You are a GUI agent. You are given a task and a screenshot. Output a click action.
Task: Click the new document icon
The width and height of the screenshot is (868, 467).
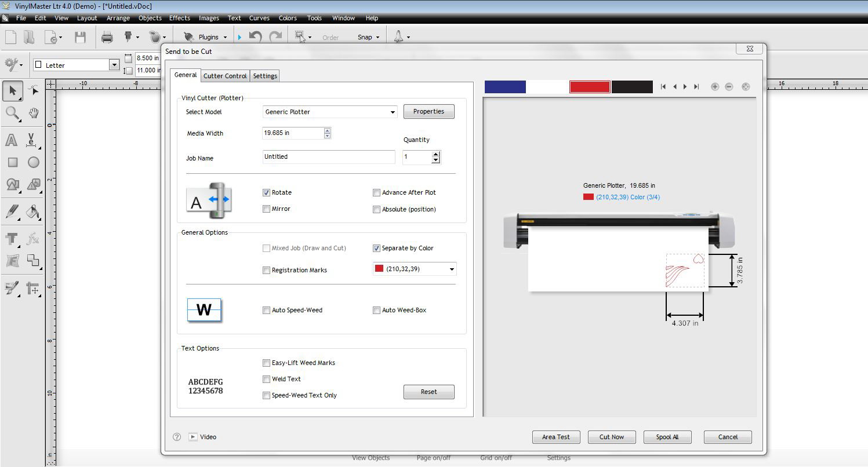click(x=10, y=37)
